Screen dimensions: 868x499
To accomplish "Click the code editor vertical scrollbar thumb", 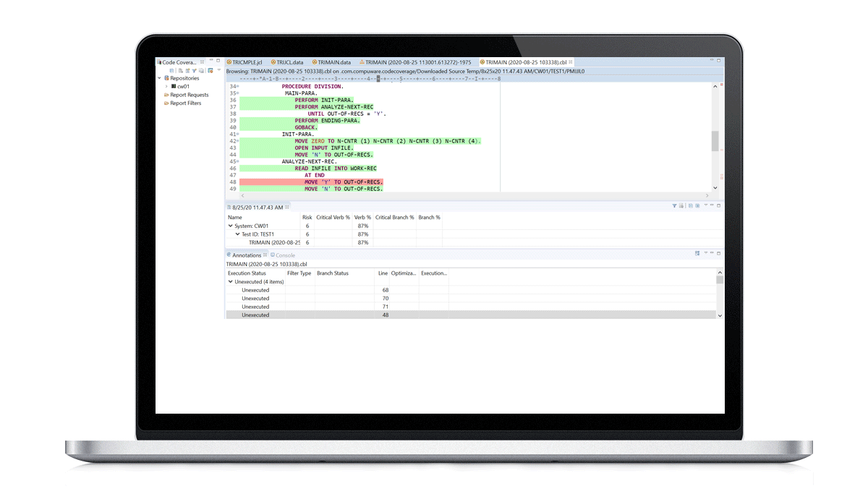I will coord(715,141).
